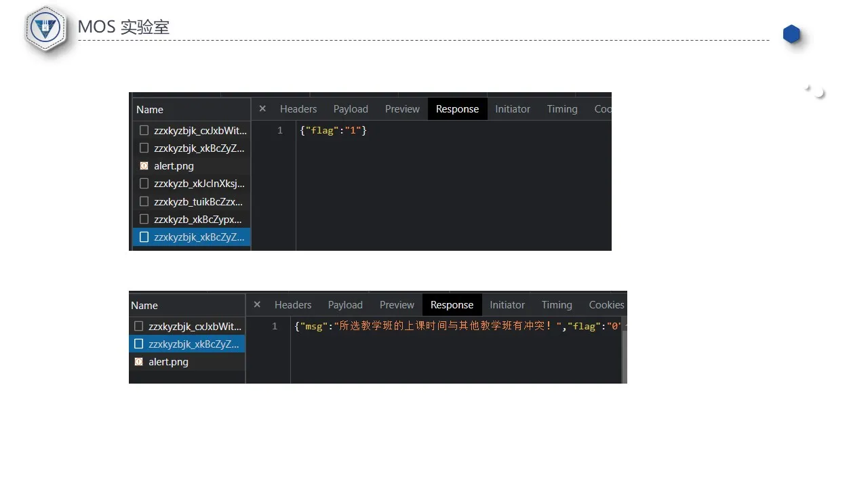Open the Headers tab in the upper panel
868x488 pixels.
298,109
